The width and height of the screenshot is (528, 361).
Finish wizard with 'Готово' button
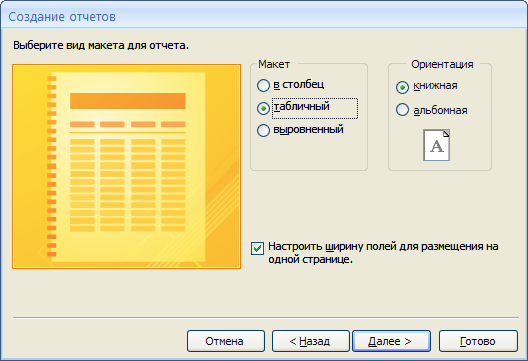point(478,341)
